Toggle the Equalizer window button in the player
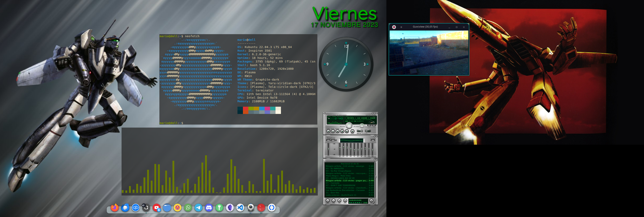The width and height of the screenshot is (644, 217). pyautogui.click(x=369, y=125)
